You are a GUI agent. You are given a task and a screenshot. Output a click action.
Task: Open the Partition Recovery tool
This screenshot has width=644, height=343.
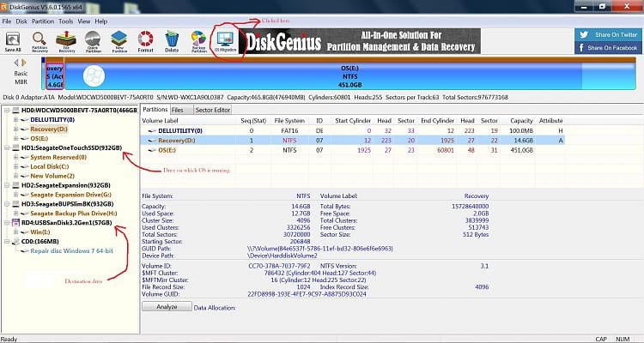(x=39, y=42)
